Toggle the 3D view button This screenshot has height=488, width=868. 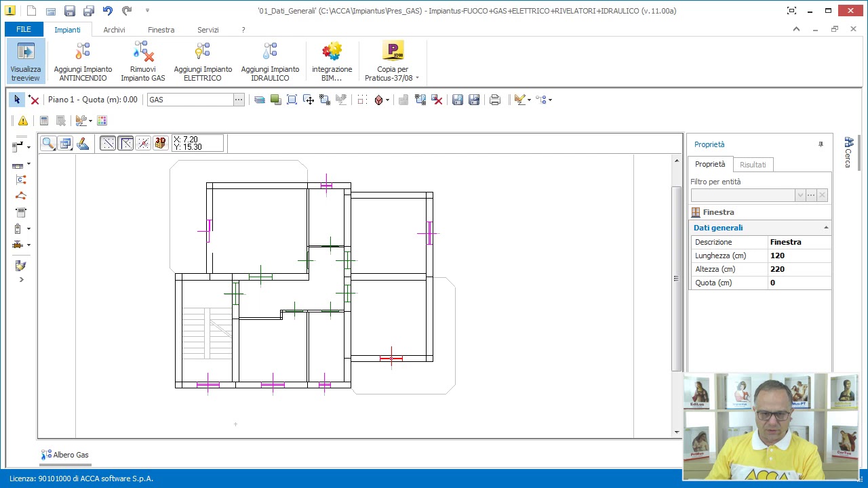tap(160, 143)
